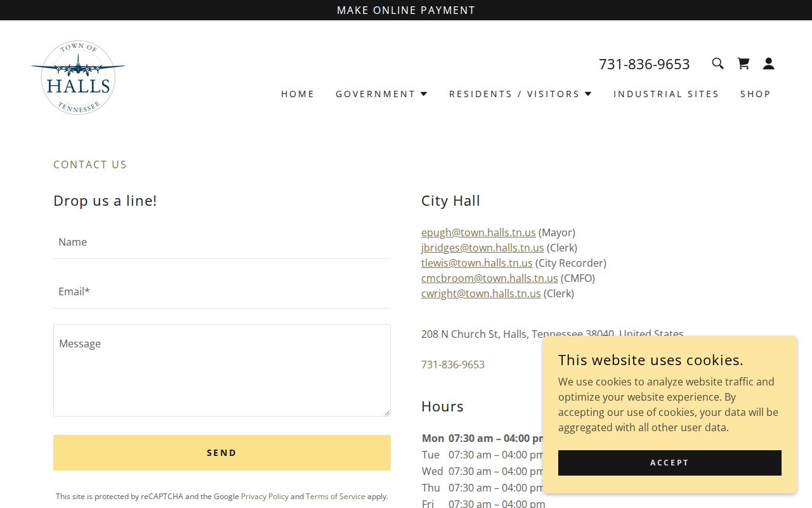The height and width of the screenshot is (508, 812).
Task: Focus the Email input field
Action: click(x=222, y=291)
